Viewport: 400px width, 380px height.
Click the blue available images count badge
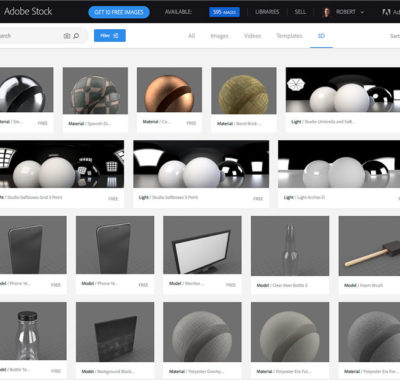pos(224,12)
